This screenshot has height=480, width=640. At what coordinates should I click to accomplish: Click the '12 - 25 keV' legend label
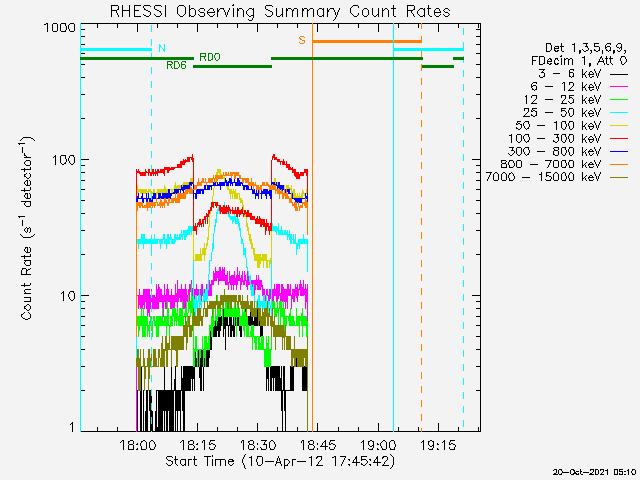[562, 100]
